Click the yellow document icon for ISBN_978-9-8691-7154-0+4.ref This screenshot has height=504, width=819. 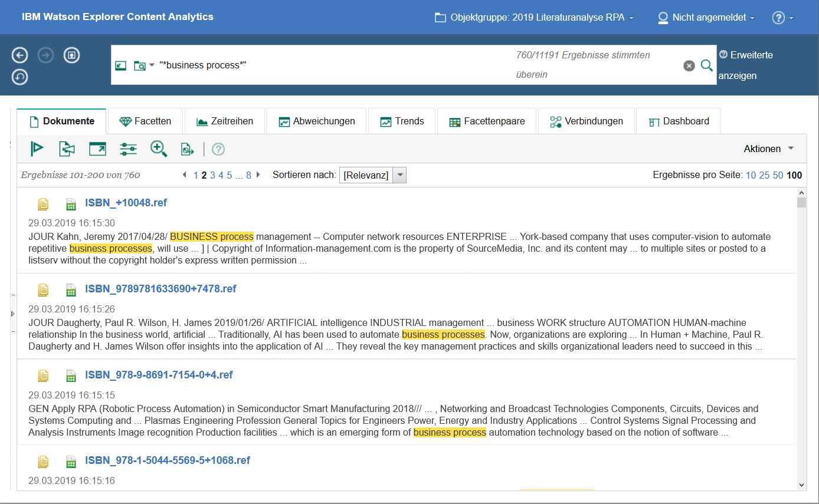tap(43, 376)
